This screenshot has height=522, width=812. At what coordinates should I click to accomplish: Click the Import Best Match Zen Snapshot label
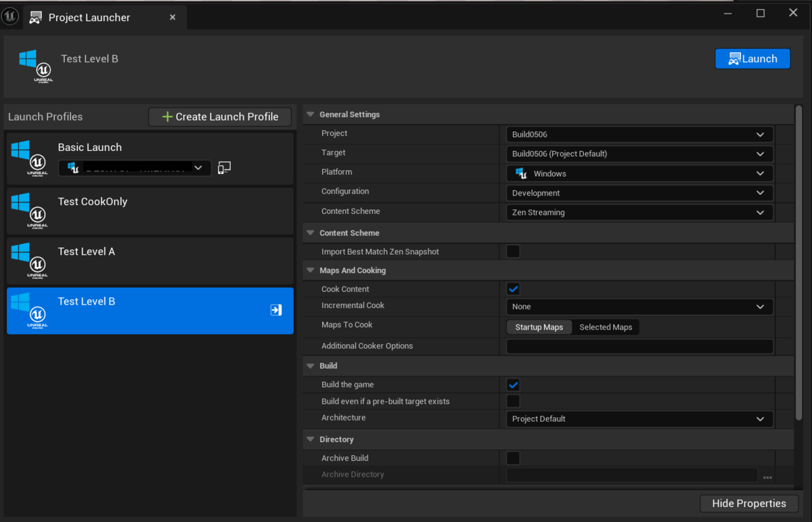(380, 252)
